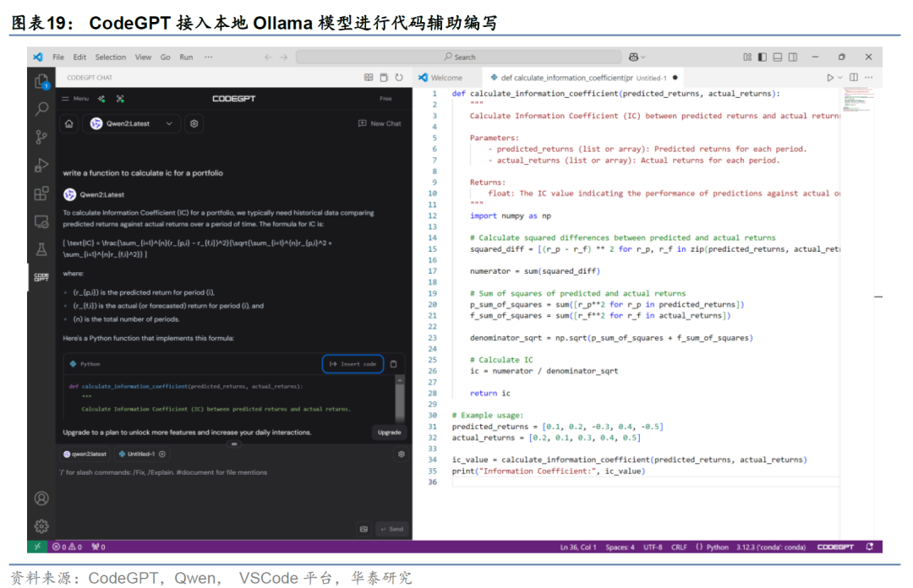Image resolution: width=913 pixels, height=588 pixels.
Task: Click the CodeGPT home icon
Action: (x=68, y=123)
